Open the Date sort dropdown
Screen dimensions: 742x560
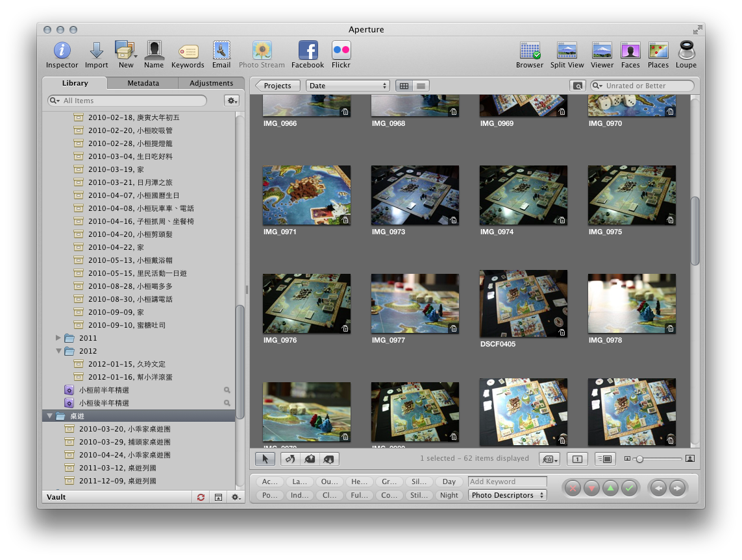(x=348, y=86)
